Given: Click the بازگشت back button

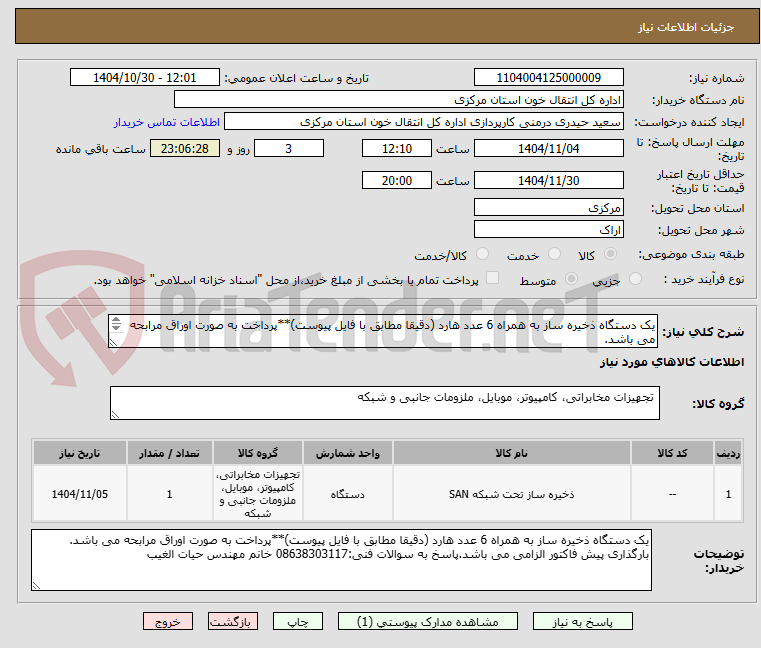Looking at the screenshot, I should [x=233, y=621].
